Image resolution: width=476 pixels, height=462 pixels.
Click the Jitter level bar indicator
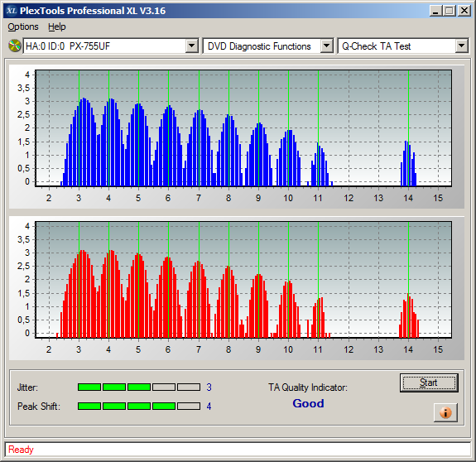pyautogui.click(x=139, y=387)
